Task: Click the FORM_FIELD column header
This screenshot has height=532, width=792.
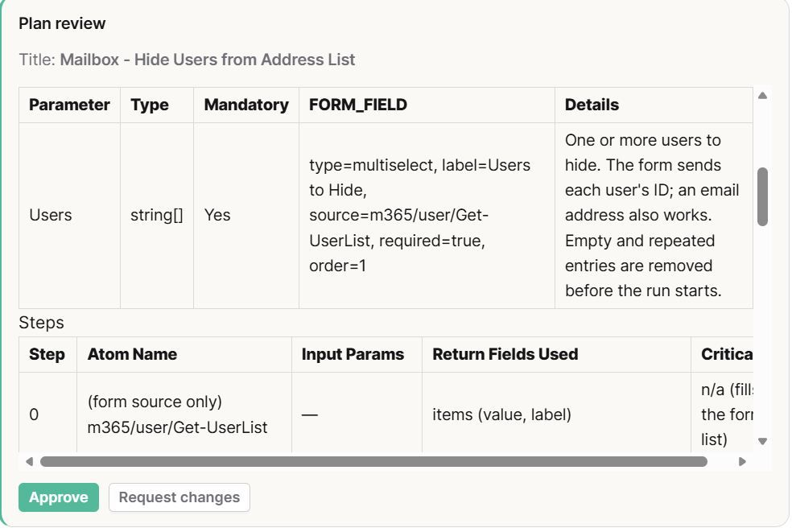Action: [427, 105]
